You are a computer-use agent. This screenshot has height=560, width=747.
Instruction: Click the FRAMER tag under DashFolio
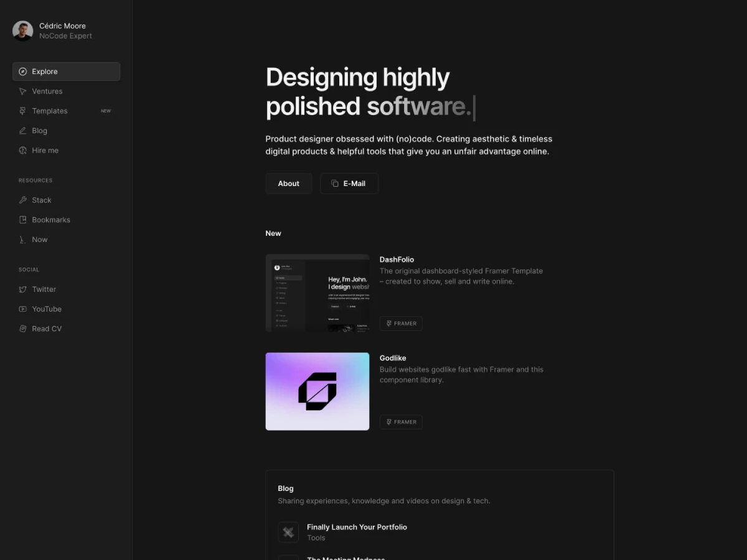[x=401, y=324]
